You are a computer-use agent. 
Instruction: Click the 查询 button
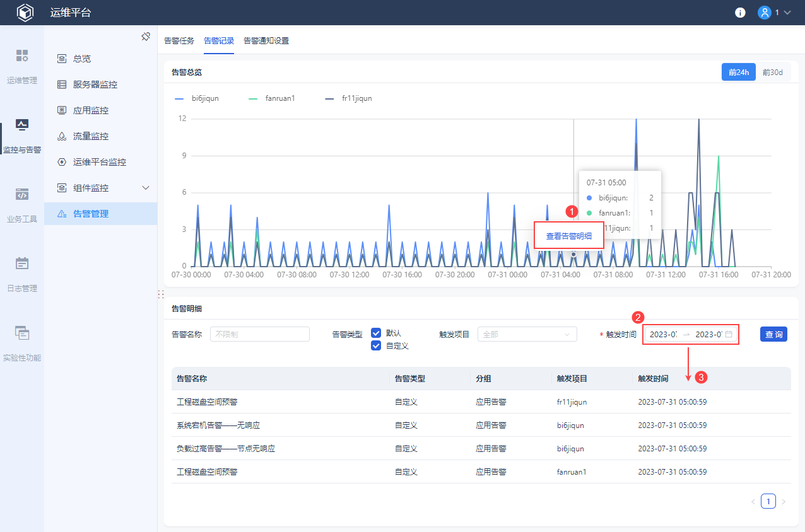pos(773,334)
